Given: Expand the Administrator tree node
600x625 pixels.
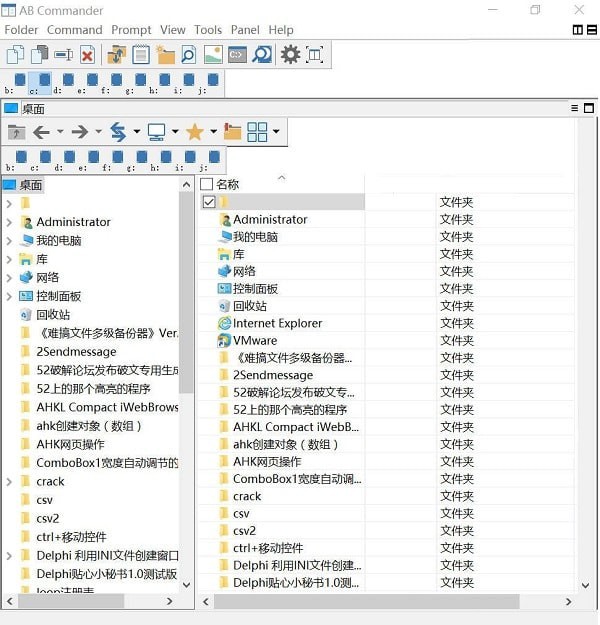Looking at the screenshot, I should [9, 222].
